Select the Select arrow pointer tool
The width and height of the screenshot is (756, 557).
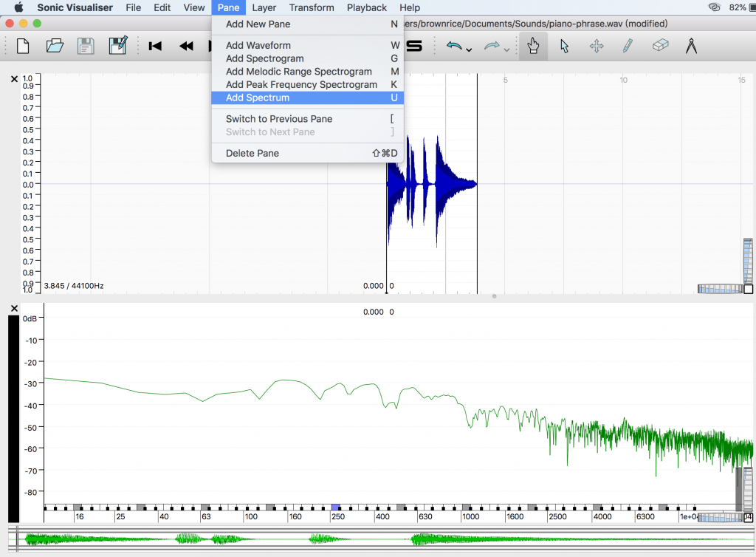564,47
